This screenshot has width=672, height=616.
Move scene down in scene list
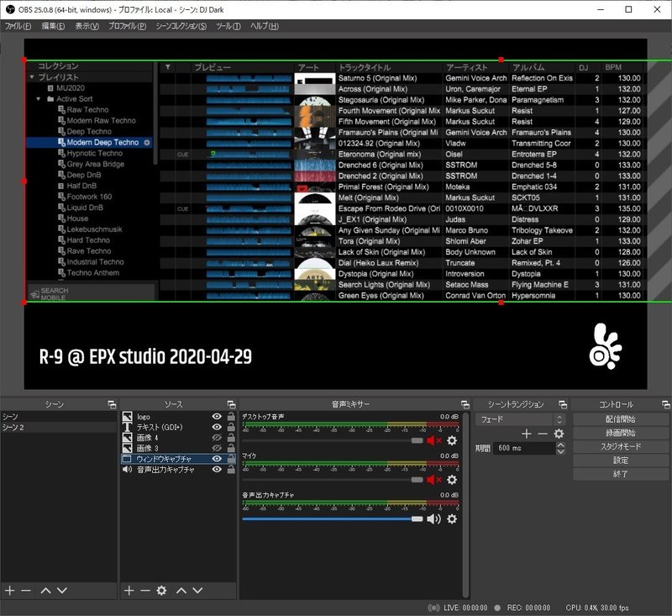[62, 591]
